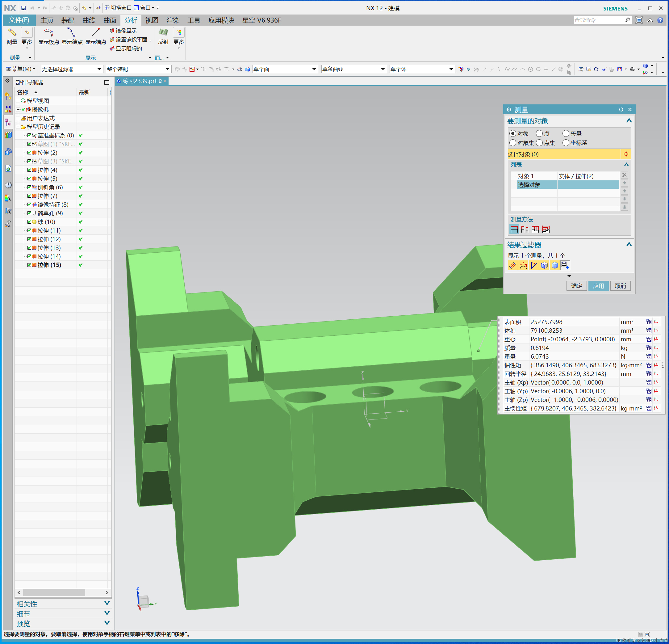Click the 选择对象 (0) highlighted field
Viewport: 669px width, 644px height.
pos(563,154)
